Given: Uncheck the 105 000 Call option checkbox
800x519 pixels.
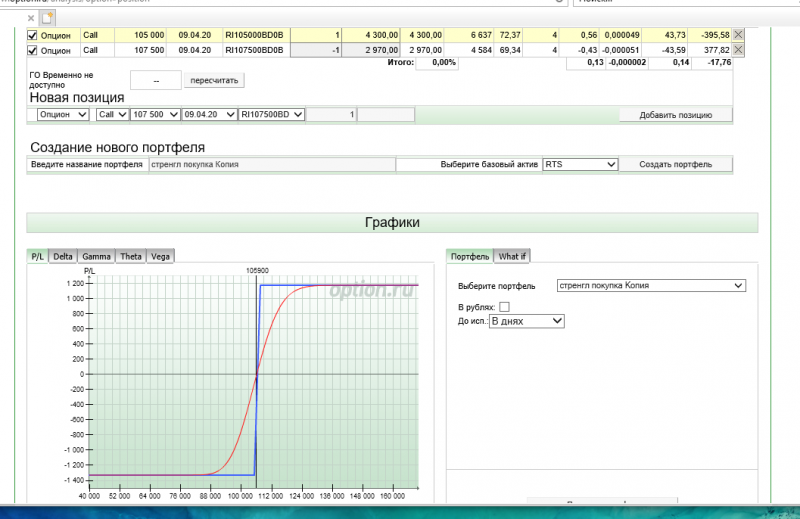Looking at the screenshot, I should pyautogui.click(x=32, y=35).
